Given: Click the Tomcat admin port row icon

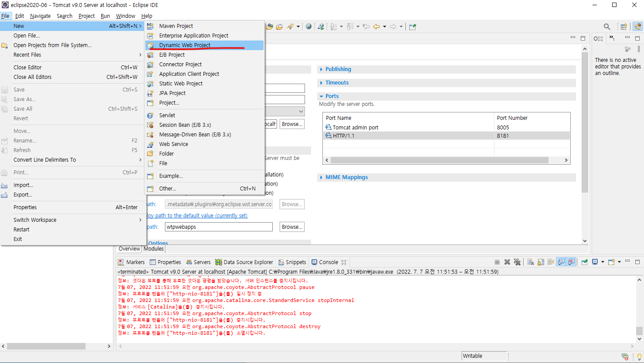Looking at the screenshot, I should 329,127.
